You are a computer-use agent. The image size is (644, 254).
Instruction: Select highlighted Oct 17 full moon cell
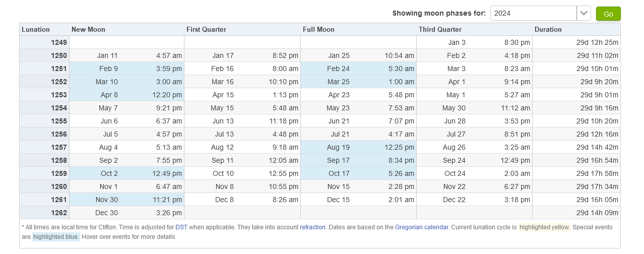coord(358,173)
